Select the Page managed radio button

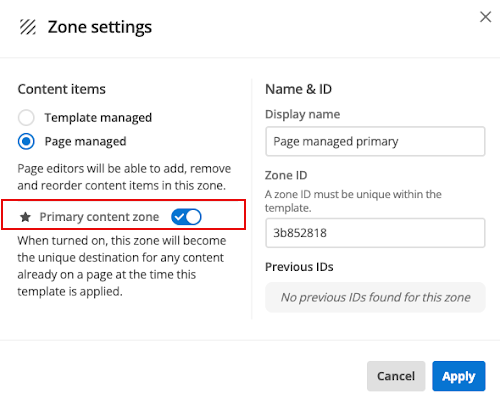(26, 141)
